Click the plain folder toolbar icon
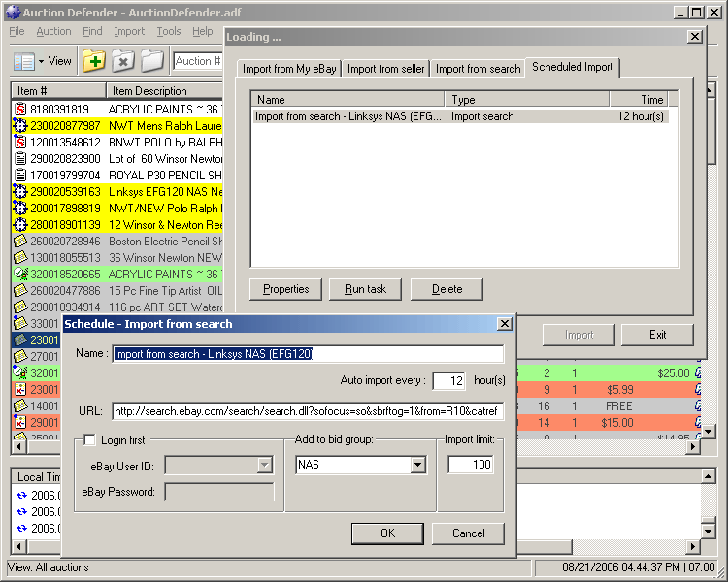This screenshot has width=728, height=582. [x=152, y=61]
